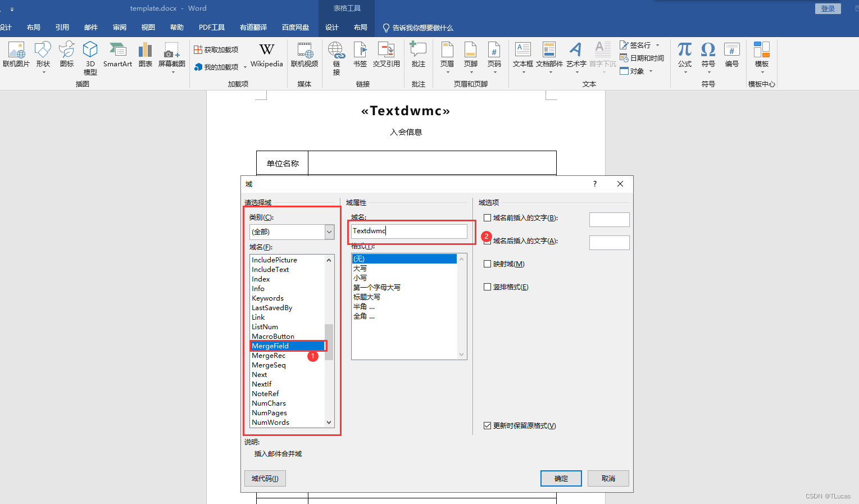This screenshot has width=859, height=504.
Task: Enable the Mapped field (映射域) checkbox
Action: coord(487,264)
